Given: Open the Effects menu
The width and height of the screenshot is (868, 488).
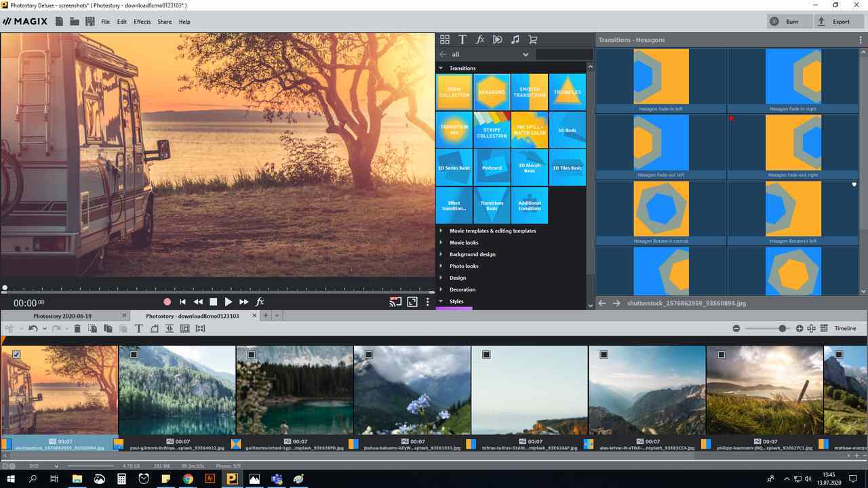Looking at the screenshot, I should tap(142, 22).
